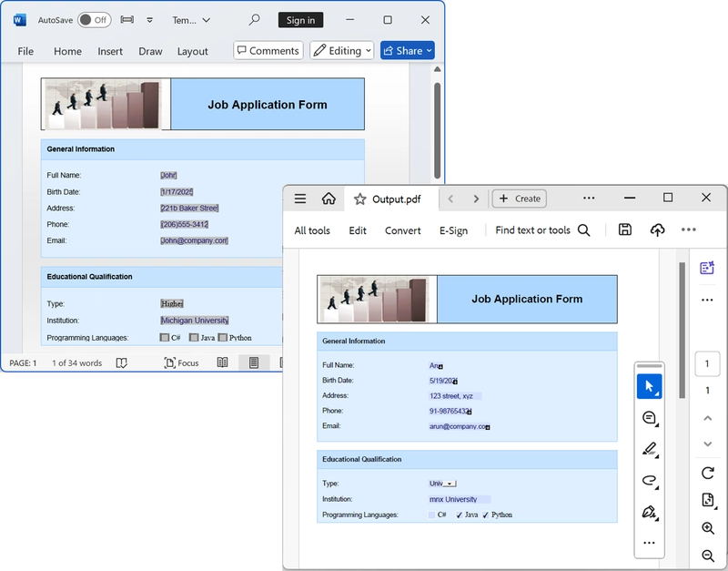
Task: Click the zoom in icon in Acrobat
Action: [708, 528]
